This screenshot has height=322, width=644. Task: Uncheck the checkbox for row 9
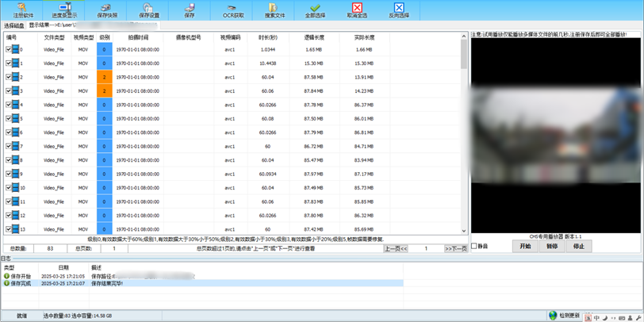point(9,174)
